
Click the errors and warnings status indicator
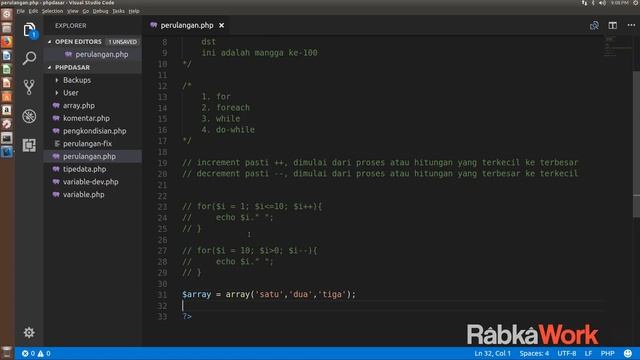(x=36, y=353)
